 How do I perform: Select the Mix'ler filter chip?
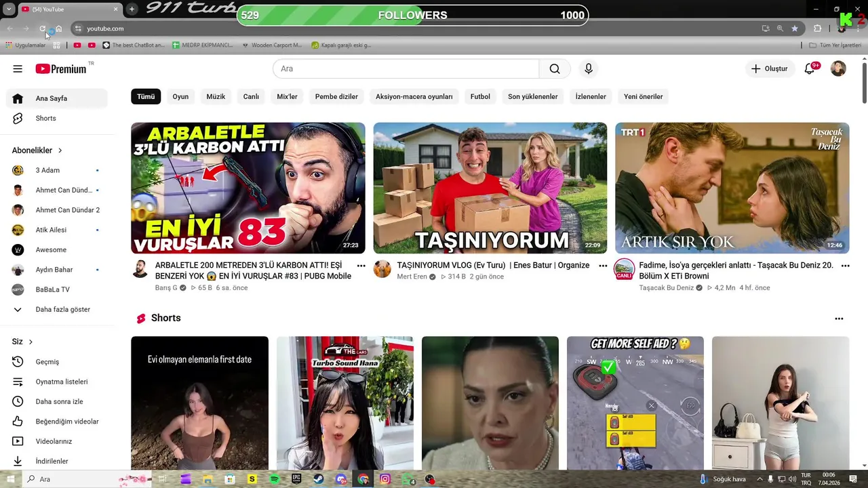[x=287, y=96]
